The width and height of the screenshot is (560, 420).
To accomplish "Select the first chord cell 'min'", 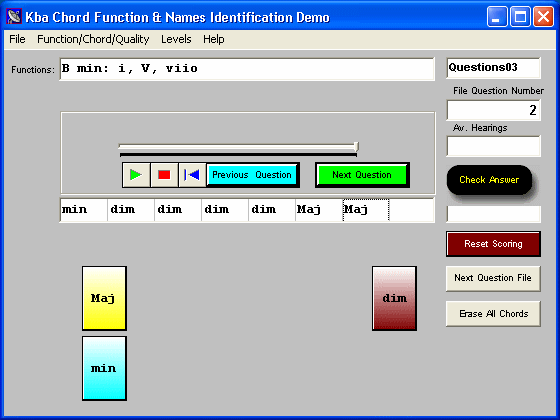I will pyautogui.click(x=84, y=210).
